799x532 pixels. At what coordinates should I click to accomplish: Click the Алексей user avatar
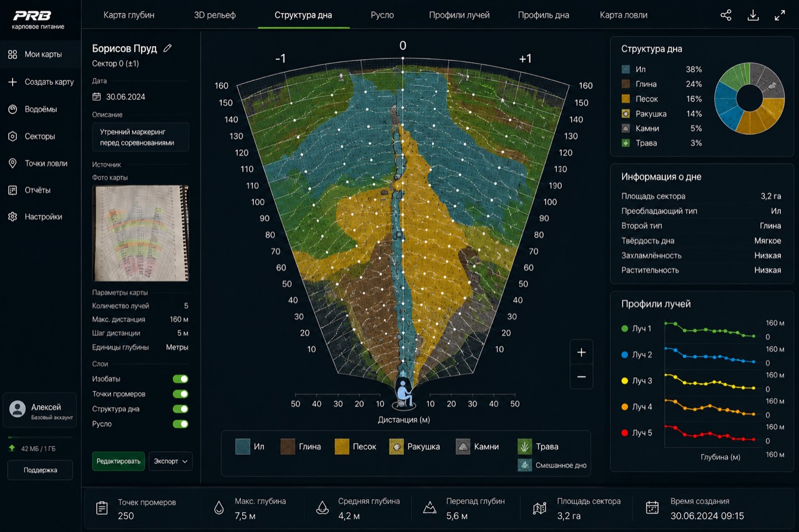tap(17, 409)
